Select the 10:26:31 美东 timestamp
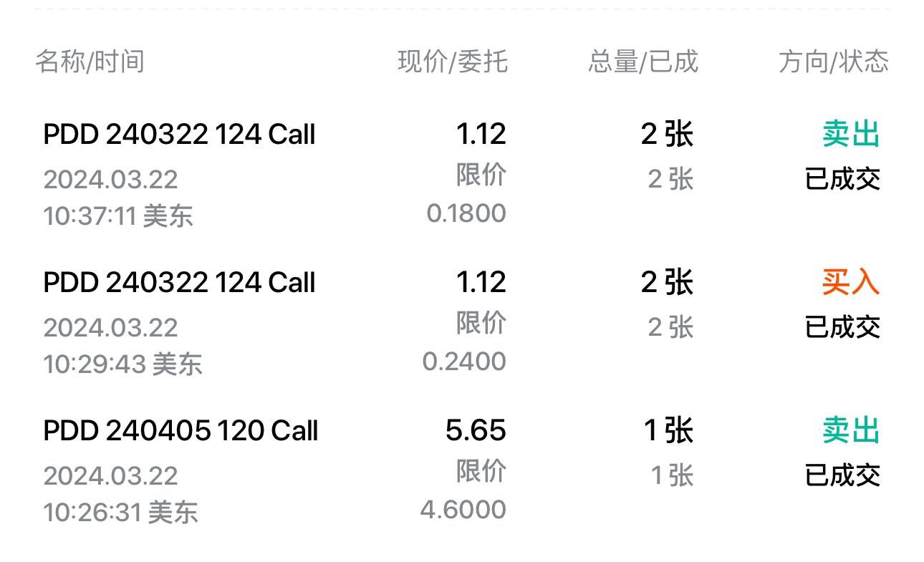Viewport: 924px width, 562px height. 120,513
